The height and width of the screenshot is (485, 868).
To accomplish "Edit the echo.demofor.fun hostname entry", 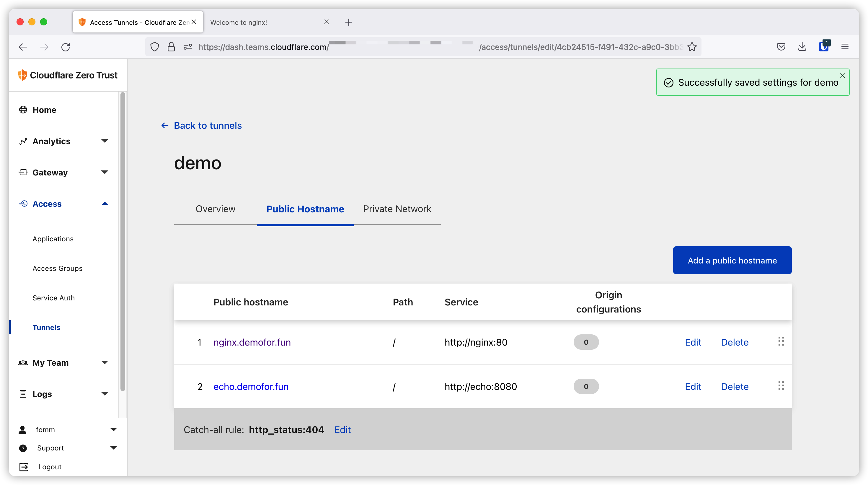I will pos(693,387).
